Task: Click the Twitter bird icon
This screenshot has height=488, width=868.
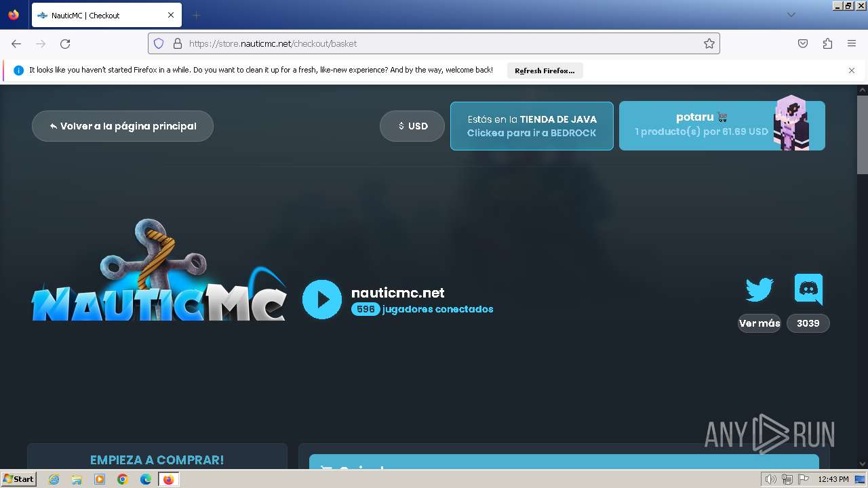Action: (759, 289)
